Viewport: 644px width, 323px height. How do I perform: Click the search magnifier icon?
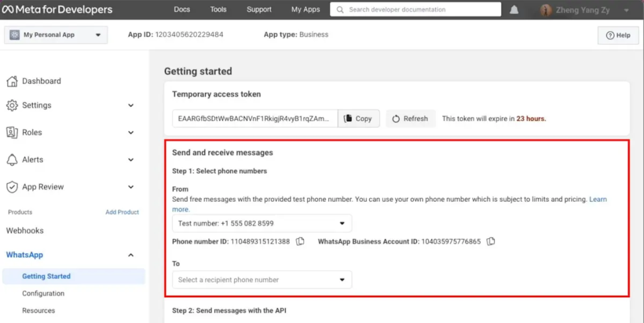340,10
